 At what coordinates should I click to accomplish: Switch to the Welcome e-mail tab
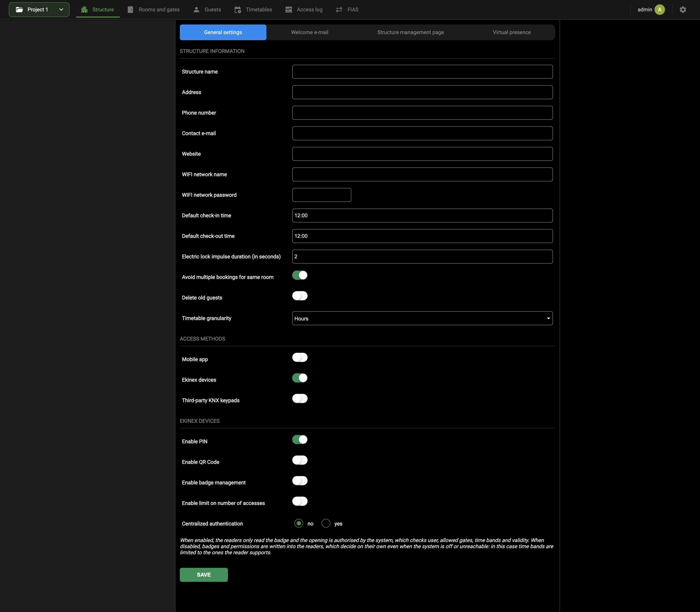click(309, 32)
